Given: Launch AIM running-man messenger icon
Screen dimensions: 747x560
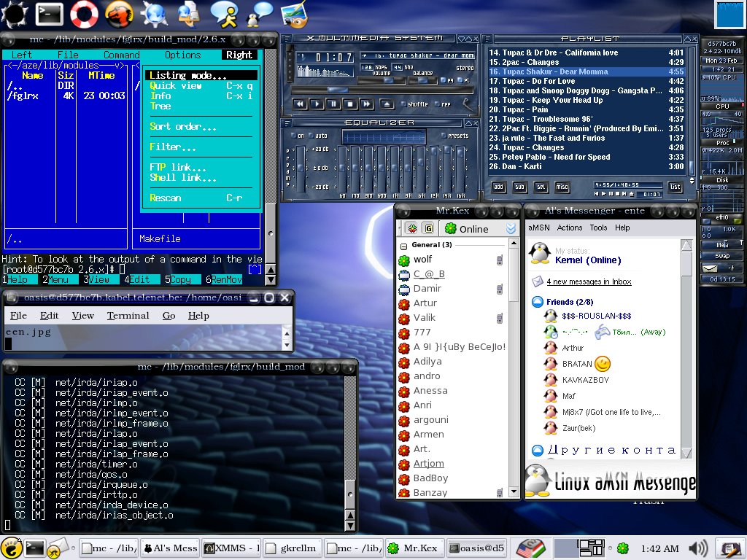Looking at the screenshot, I should (224, 13).
